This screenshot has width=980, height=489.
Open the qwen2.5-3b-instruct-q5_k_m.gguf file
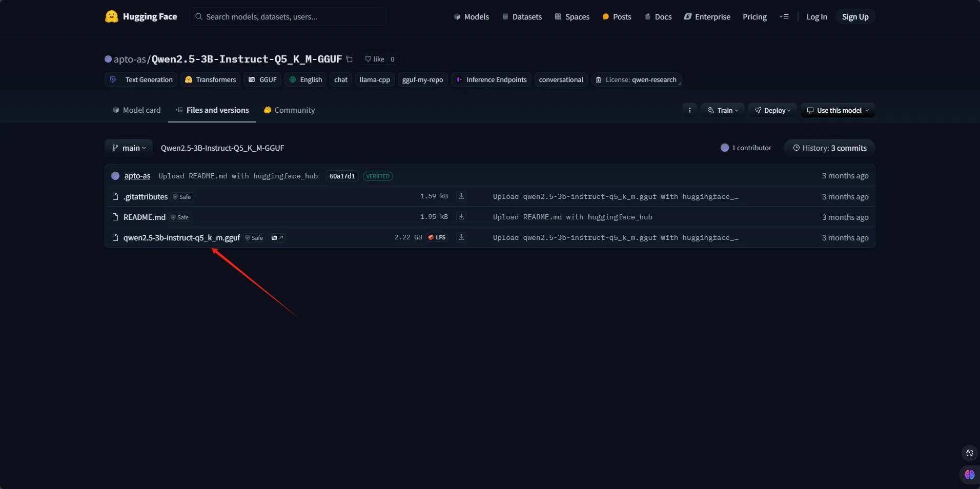[x=181, y=237]
